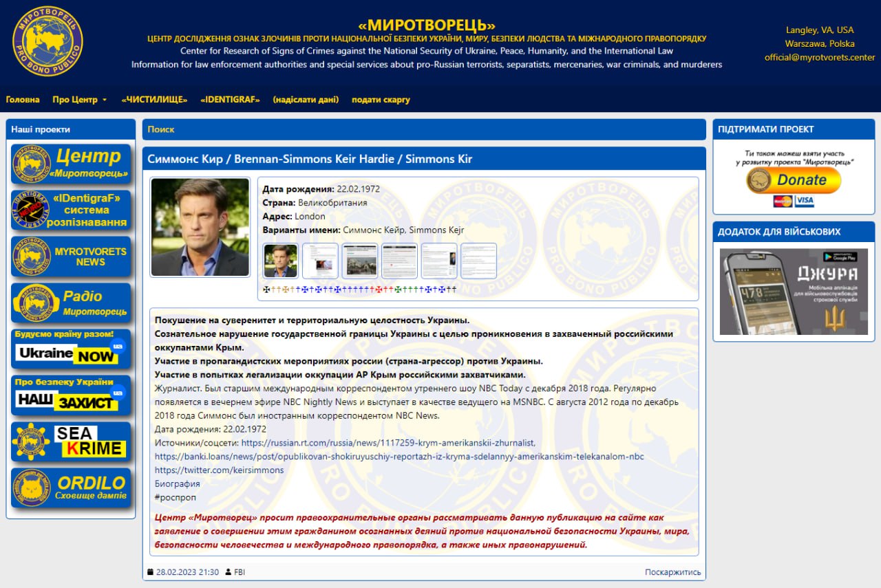Click the Ukraine NOW sidebar banner
The width and height of the screenshot is (881, 588).
[71, 349]
